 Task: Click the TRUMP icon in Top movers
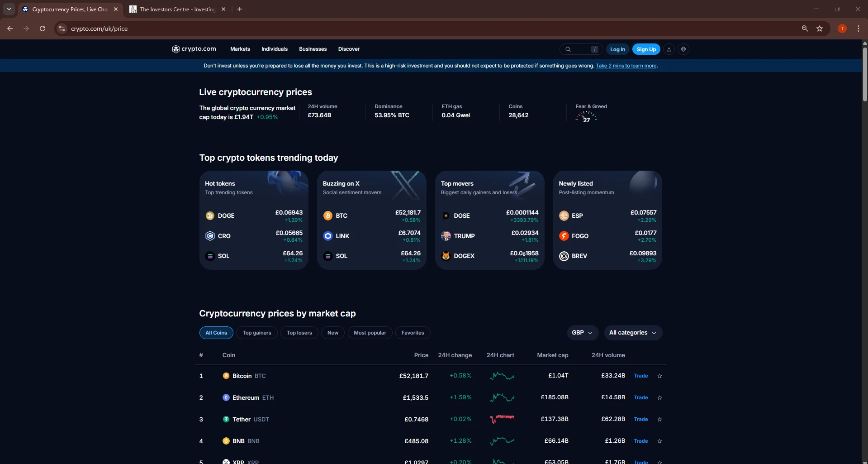tap(446, 236)
